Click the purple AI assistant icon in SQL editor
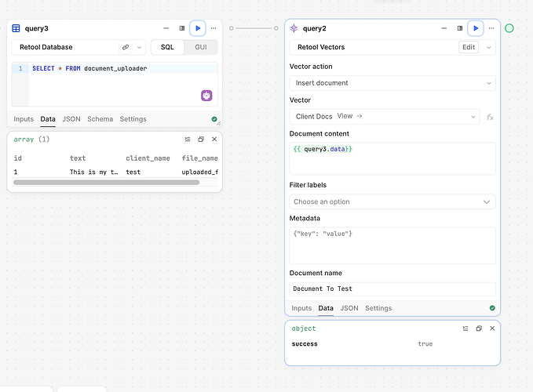The width and height of the screenshot is (533, 392). click(x=206, y=96)
